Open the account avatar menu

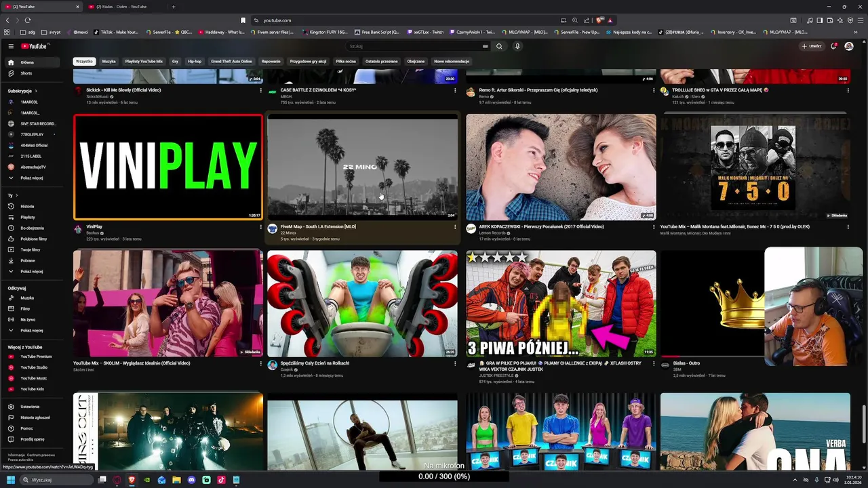(x=849, y=46)
